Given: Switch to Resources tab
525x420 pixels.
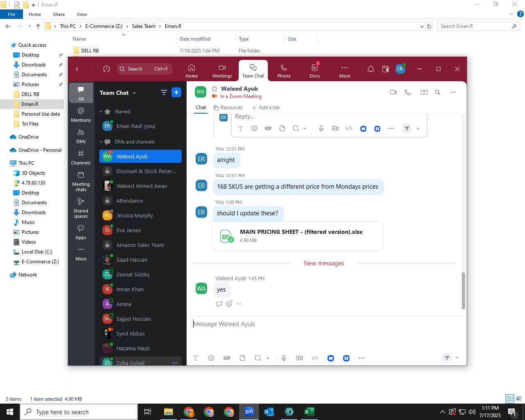Looking at the screenshot, I should pyautogui.click(x=228, y=107).
